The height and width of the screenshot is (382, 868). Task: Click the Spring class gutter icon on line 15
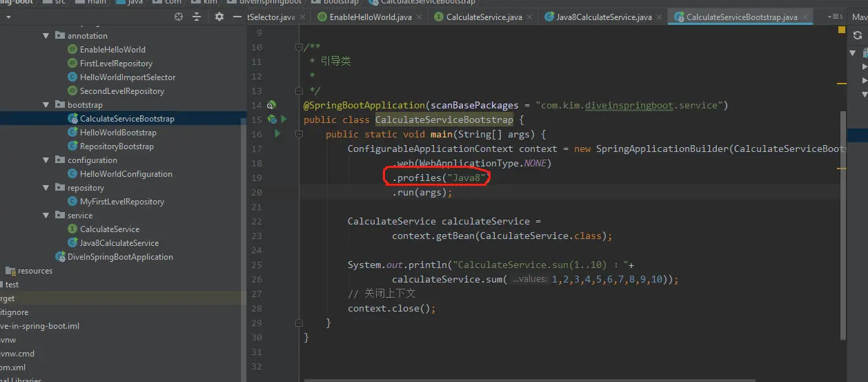[x=272, y=120]
